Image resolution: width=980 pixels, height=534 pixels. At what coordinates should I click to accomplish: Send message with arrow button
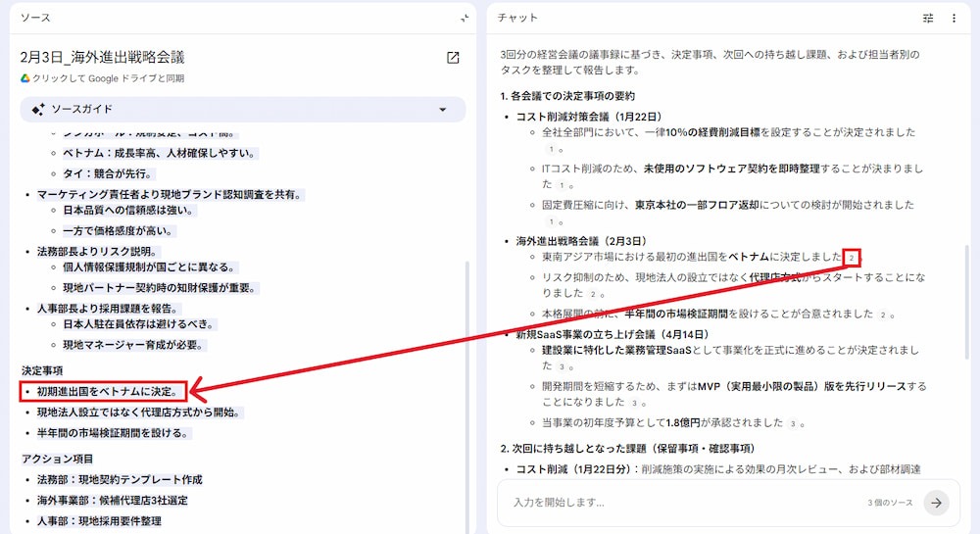coord(936,502)
